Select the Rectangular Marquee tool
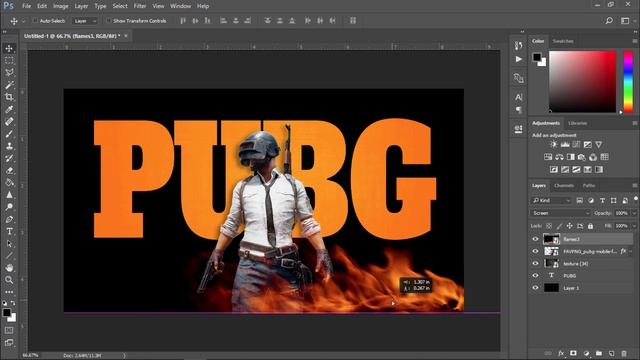 coord(9,60)
